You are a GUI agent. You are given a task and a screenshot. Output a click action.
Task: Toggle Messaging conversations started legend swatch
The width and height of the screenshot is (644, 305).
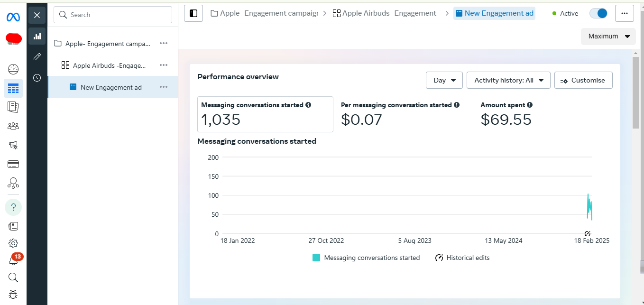[316, 258]
